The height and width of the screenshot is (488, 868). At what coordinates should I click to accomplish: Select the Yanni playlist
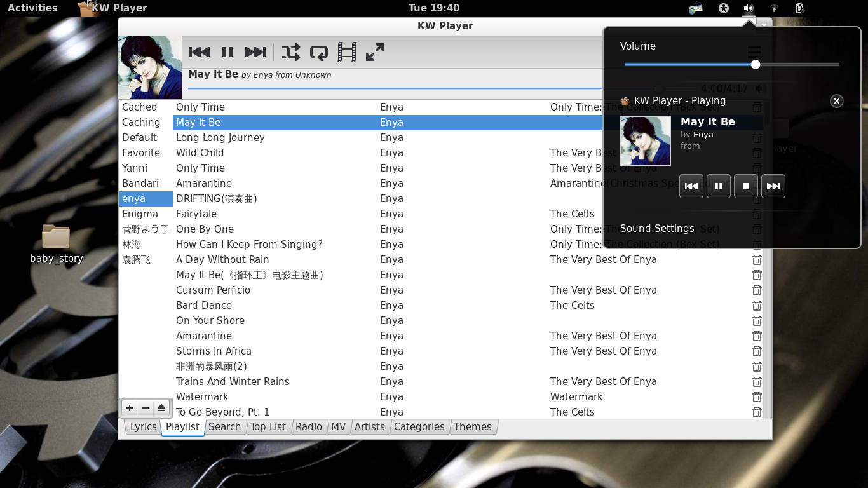point(146,168)
